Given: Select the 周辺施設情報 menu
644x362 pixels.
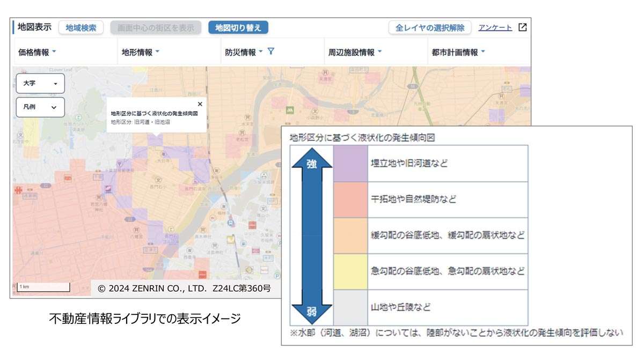Looking at the screenshot, I should tap(355, 52).
